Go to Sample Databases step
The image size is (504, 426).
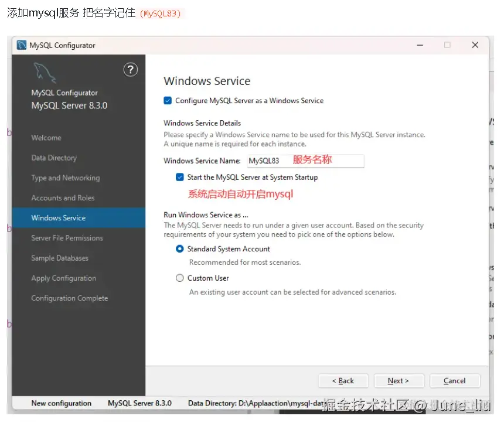pyautogui.click(x=60, y=258)
